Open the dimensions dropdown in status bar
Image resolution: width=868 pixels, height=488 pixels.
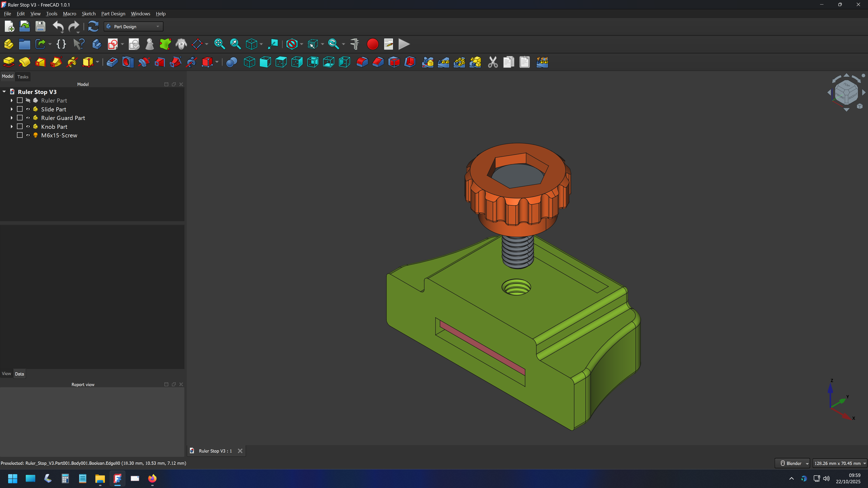coord(839,463)
